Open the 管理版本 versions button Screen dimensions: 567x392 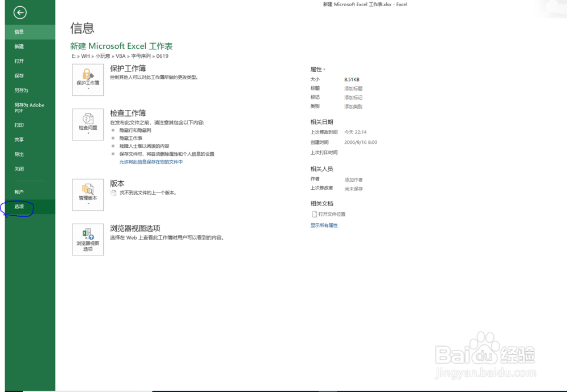(88, 195)
